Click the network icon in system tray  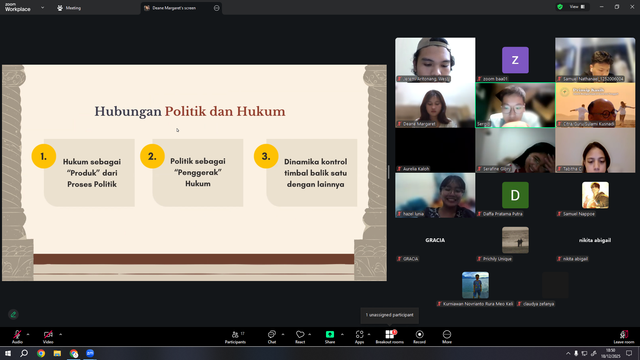point(584,353)
